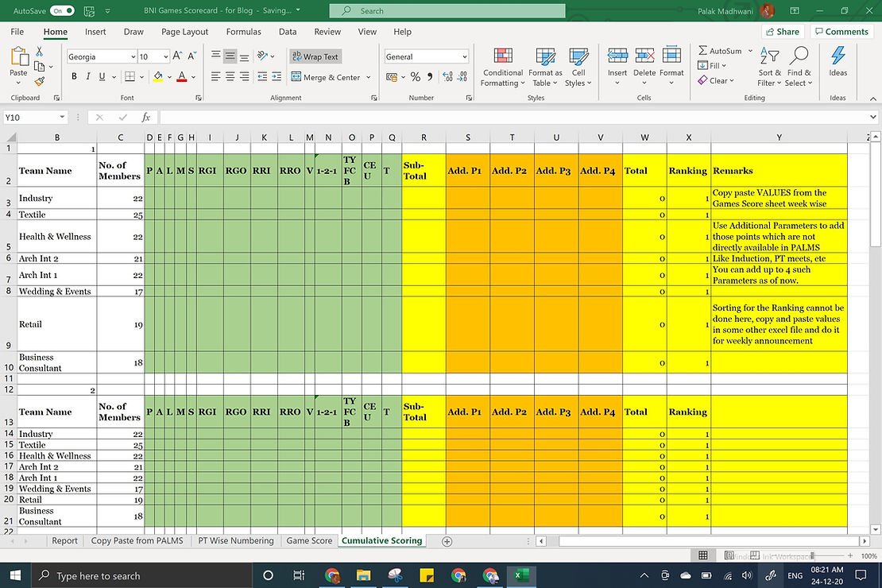Toggle Bold formatting button
Viewport: 882px width, 588px height.
pyautogui.click(x=74, y=77)
